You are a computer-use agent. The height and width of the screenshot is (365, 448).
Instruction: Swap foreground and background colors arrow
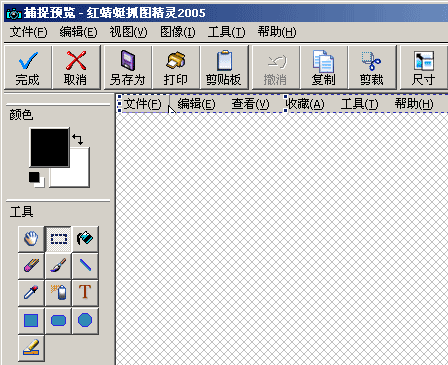click(x=78, y=139)
